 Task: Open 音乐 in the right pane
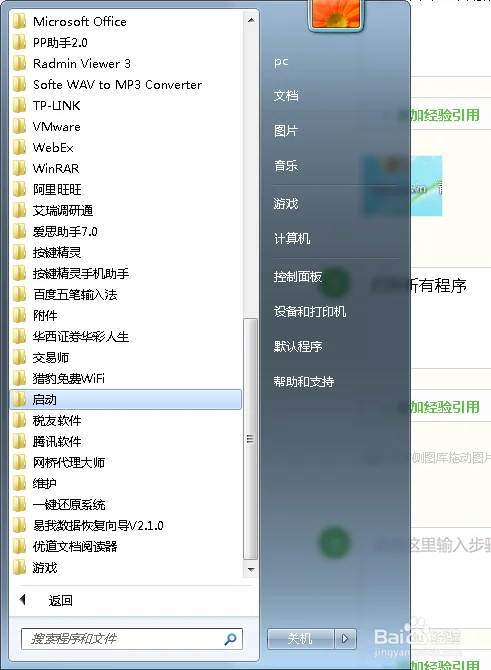click(286, 166)
